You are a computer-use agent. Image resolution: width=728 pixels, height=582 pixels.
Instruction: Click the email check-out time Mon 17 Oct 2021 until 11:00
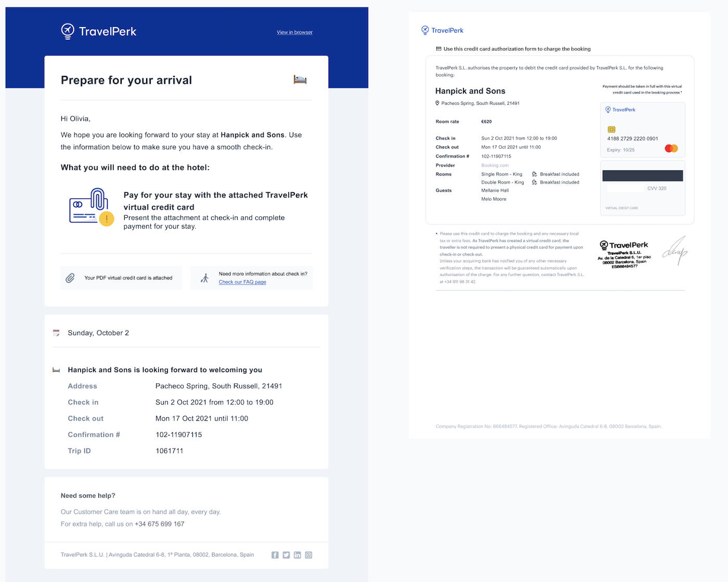coord(202,419)
